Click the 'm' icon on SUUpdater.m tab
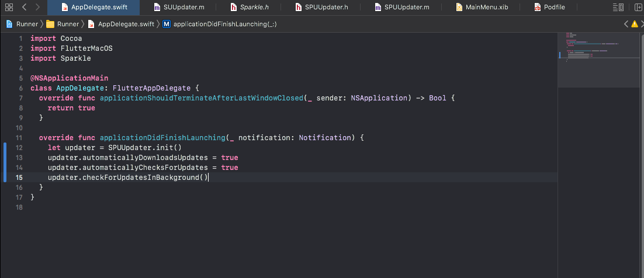Screen dimensions: 644x278 [x=157, y=8]
